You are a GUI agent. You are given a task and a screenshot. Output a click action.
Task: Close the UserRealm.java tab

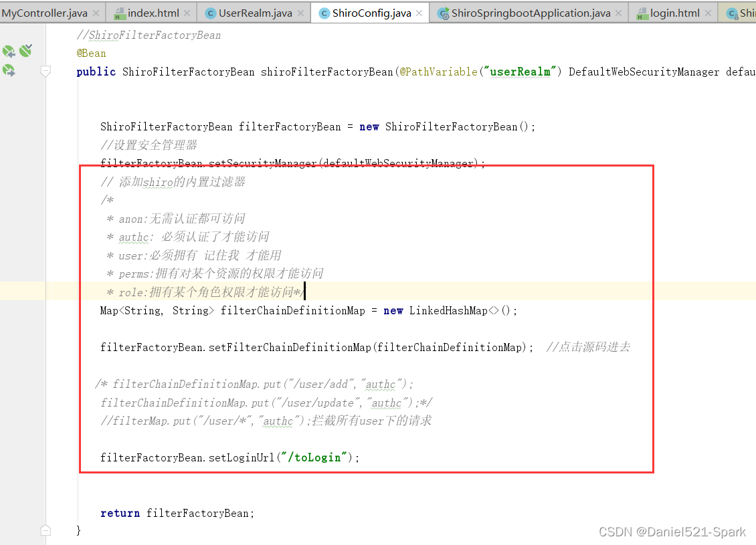pyautogui.click(x=301, y=13)
